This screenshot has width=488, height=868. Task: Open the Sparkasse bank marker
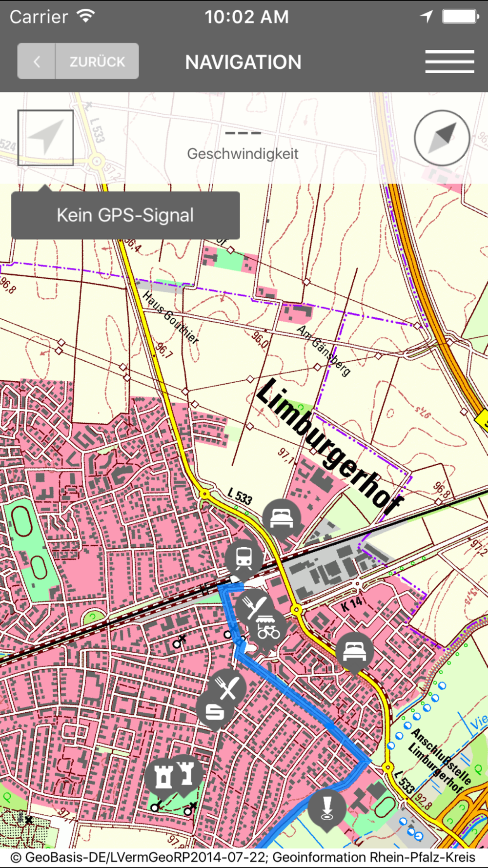tap(214, 713)
